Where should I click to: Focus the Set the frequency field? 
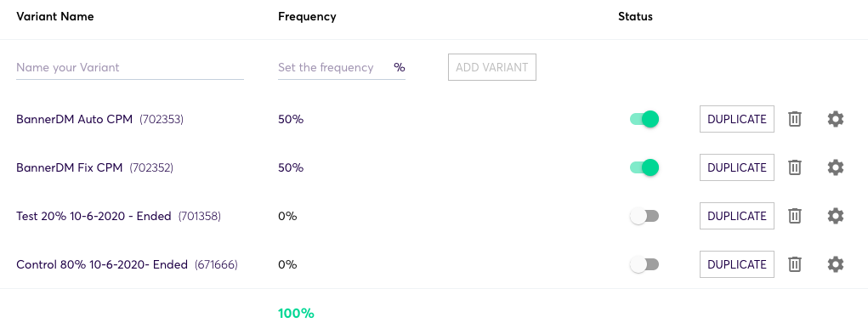tap(342, 67)
